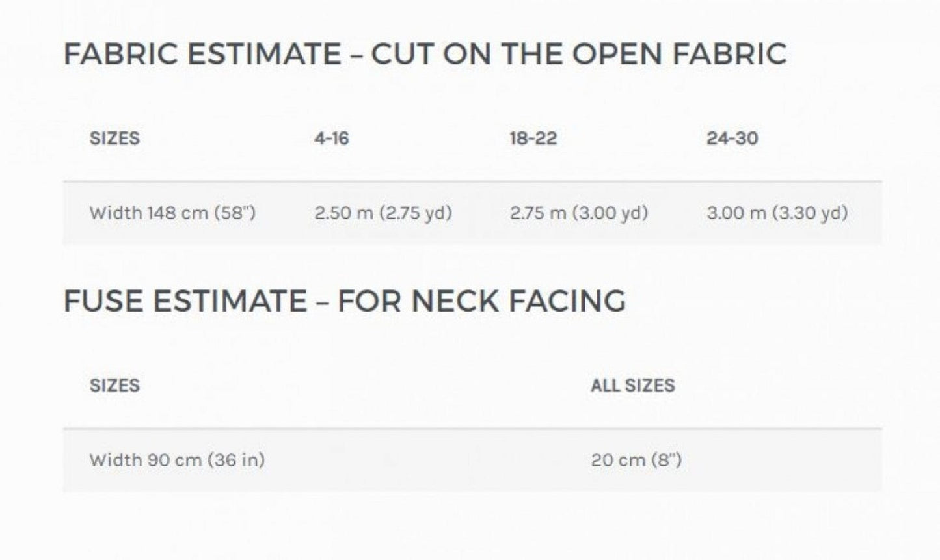940x560 pixels.
Task: Click the word OPEN in top heading
Action: [617, 53]
